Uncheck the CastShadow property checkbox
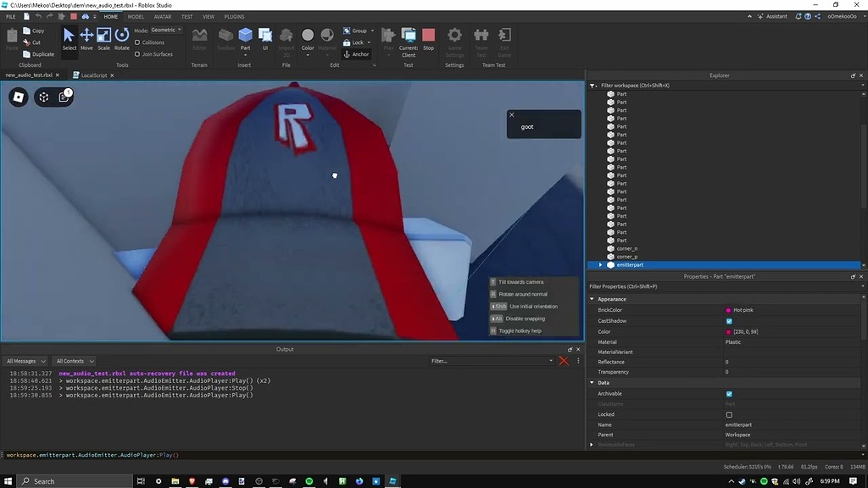Image resolution: width=868 pixels, height=488 pixels. (x=729, y=321)
